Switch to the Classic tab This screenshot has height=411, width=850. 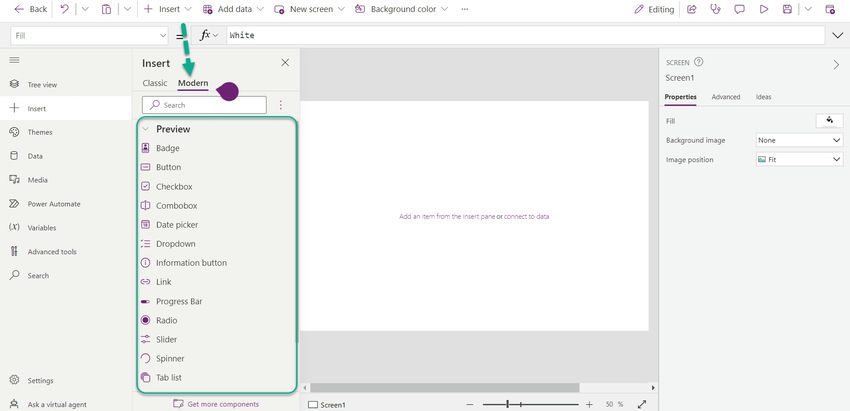155,83
